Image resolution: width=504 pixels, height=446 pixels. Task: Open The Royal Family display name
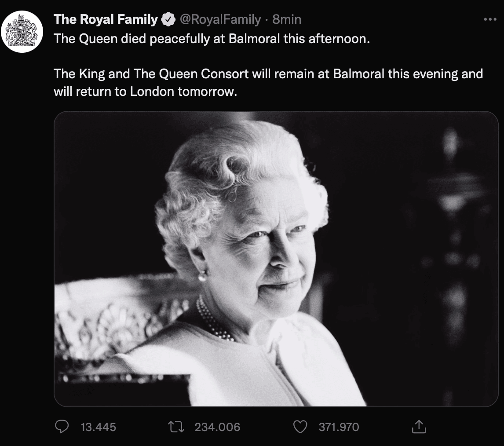(106, 19)
